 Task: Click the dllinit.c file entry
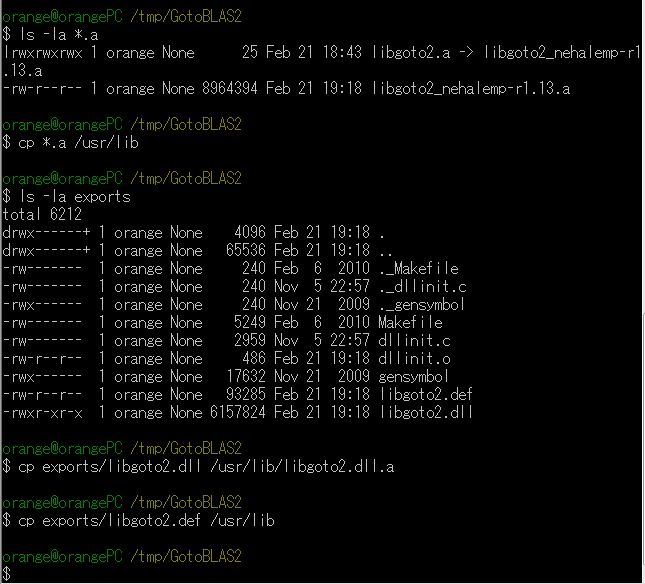click(x=415, y=341)
